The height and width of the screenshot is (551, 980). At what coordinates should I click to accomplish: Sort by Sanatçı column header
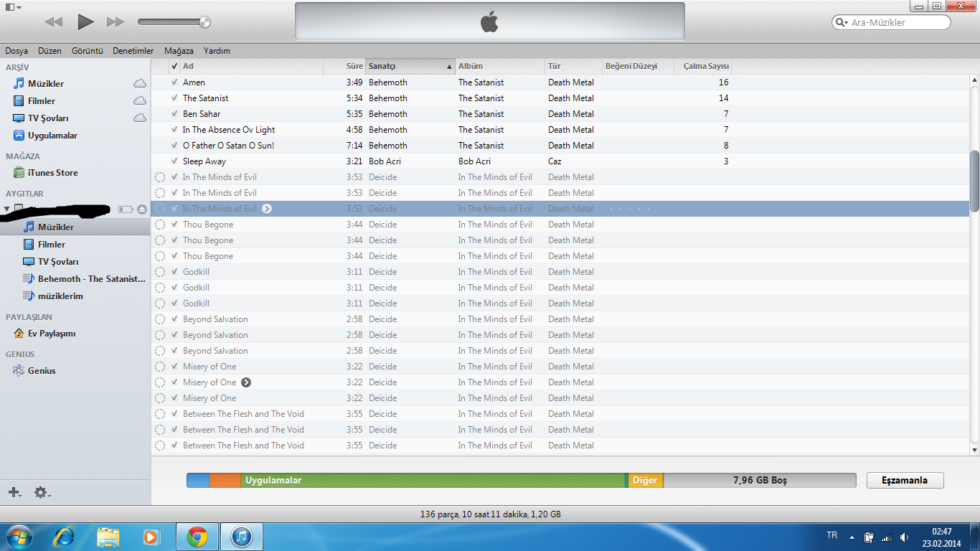tap(410, 66)
